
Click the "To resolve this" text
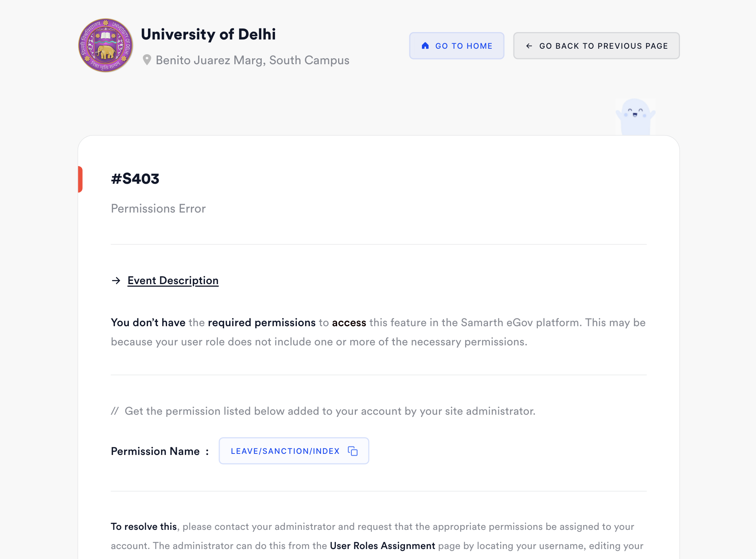pos(144,527)
